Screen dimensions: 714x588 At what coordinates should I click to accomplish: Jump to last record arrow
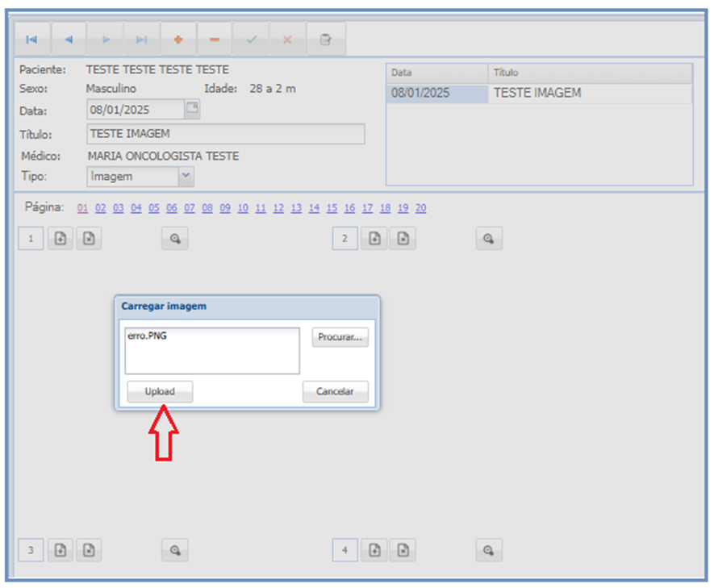pos(142,40)
